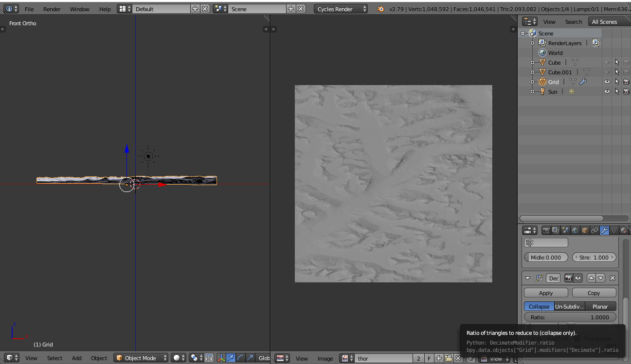This screenshot has height=364, width=631.
Task: Toggle the 3D manipulator axes widget button
Action: point(221,358)
